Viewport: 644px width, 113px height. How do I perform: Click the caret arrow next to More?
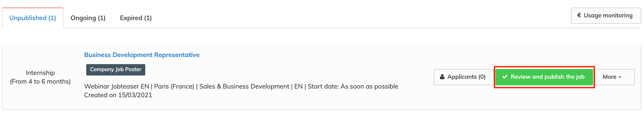tap(620, 77)
